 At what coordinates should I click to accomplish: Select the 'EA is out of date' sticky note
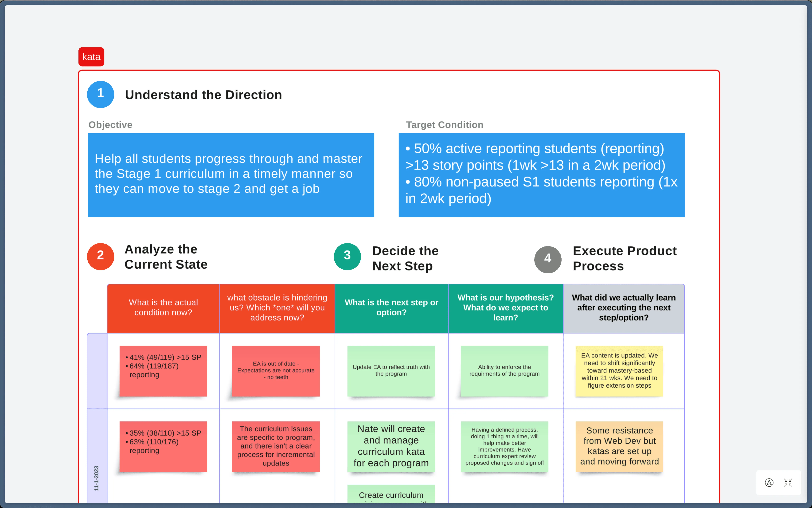(276, 371)
